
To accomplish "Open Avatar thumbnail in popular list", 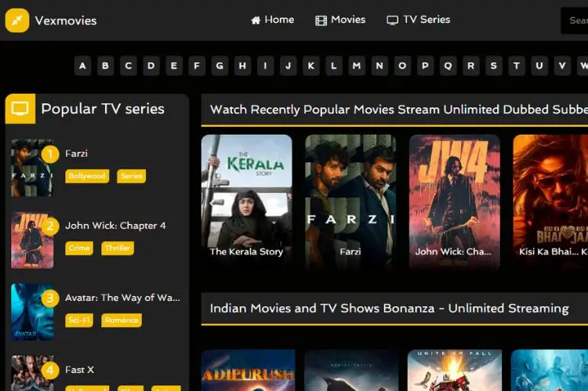I will pos(32,312).
